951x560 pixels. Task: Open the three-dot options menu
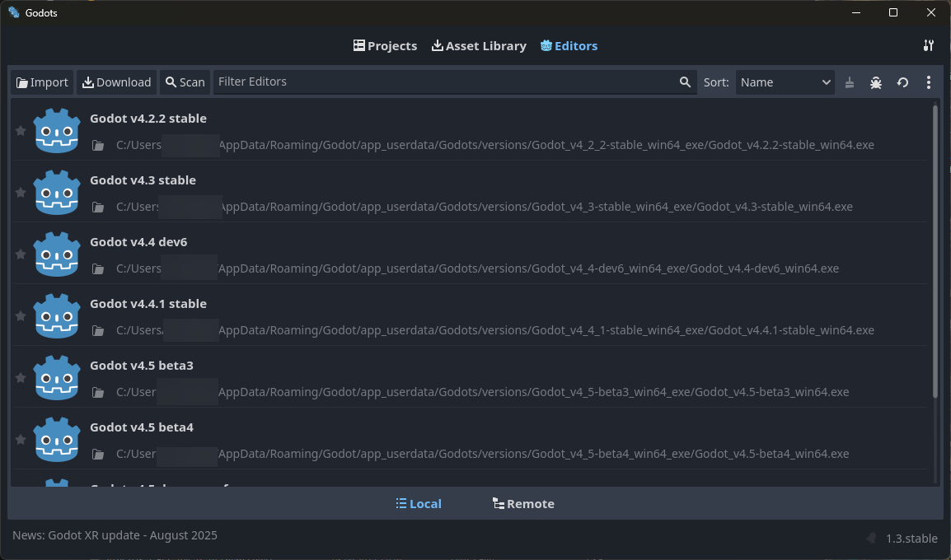pyautogui.click(x=929, y=82)
